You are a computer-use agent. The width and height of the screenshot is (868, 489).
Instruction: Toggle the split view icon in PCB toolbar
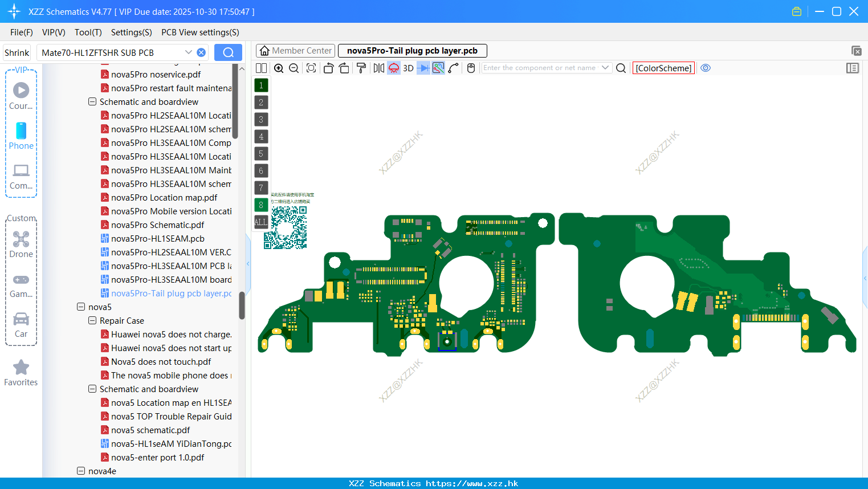pyautogui.click(x=261, y=68)
